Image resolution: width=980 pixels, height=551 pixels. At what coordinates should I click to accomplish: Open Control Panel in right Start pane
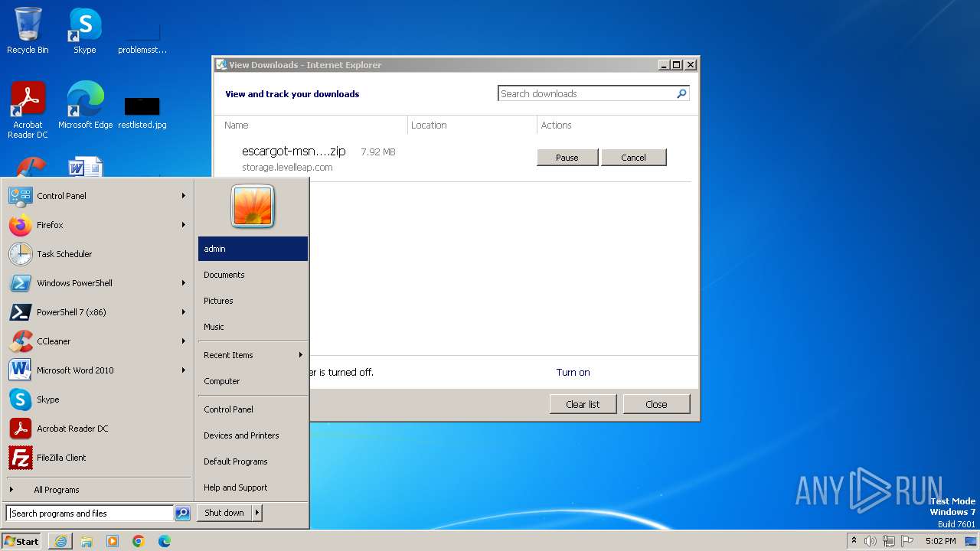tap(253, 409)
